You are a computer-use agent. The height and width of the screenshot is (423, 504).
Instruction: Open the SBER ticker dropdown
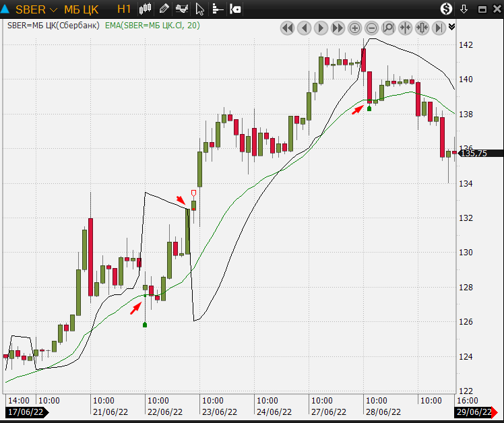(x=53, y=9)
